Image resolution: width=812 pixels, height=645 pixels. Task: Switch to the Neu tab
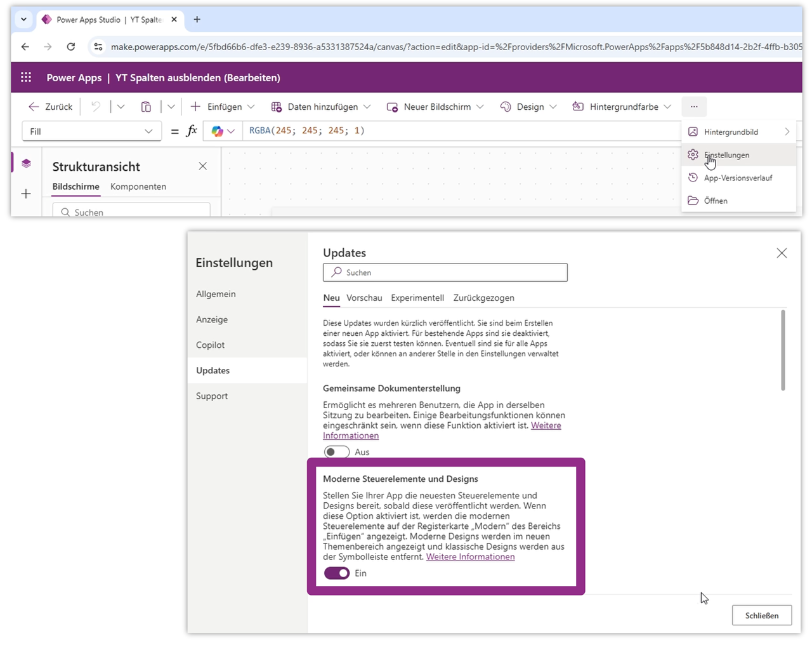point(331,298)
